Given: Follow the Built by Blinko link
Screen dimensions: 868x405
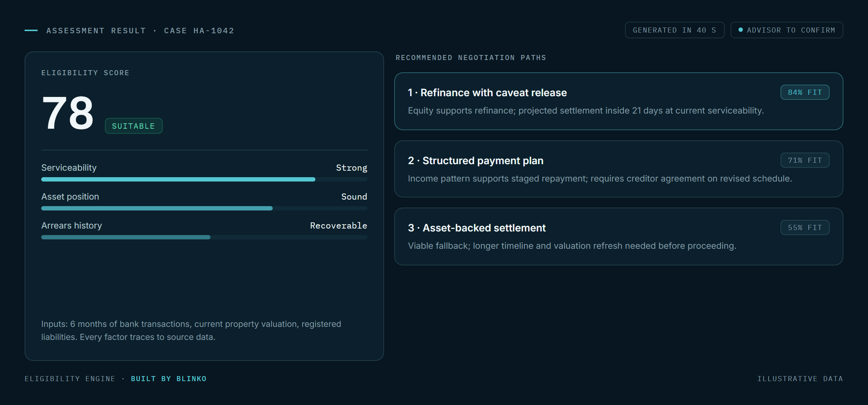Looking at the screenshot, I should (169, 379).
